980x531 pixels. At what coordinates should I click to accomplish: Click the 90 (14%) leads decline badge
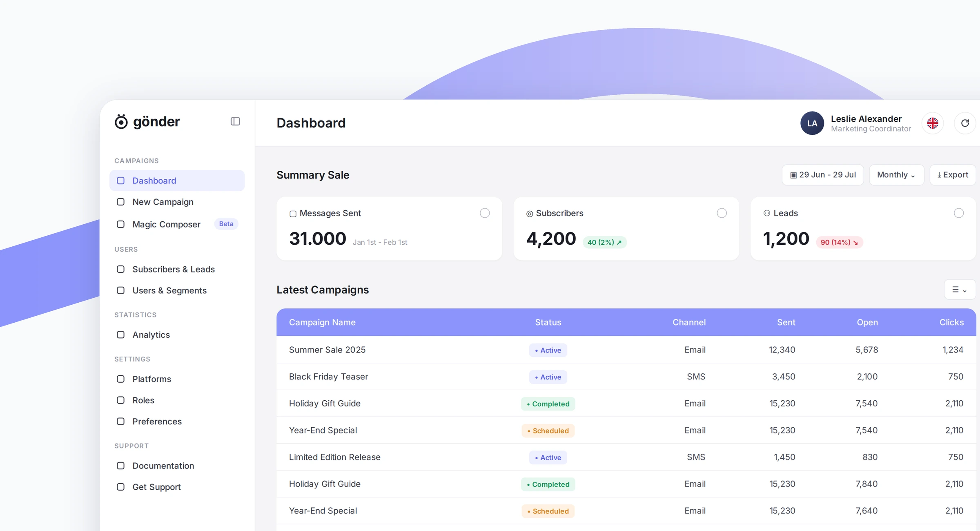click(839, 242)
